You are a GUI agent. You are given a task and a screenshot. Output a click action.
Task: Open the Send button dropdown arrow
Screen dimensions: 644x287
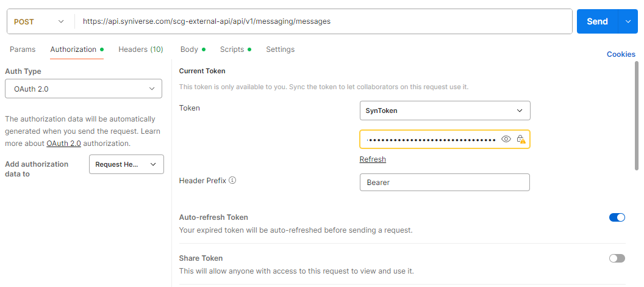(x=628, y=21)
